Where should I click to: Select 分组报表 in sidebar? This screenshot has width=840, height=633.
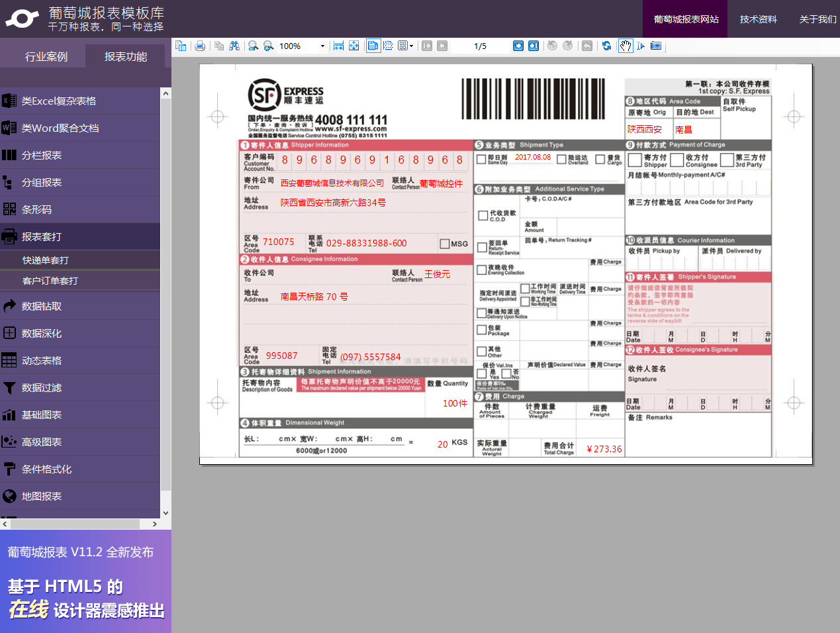click(x=80, y=182)
